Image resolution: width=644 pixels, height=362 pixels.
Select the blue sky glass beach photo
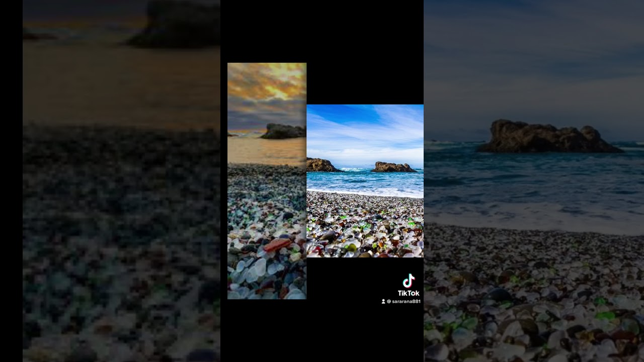point(365,181)
